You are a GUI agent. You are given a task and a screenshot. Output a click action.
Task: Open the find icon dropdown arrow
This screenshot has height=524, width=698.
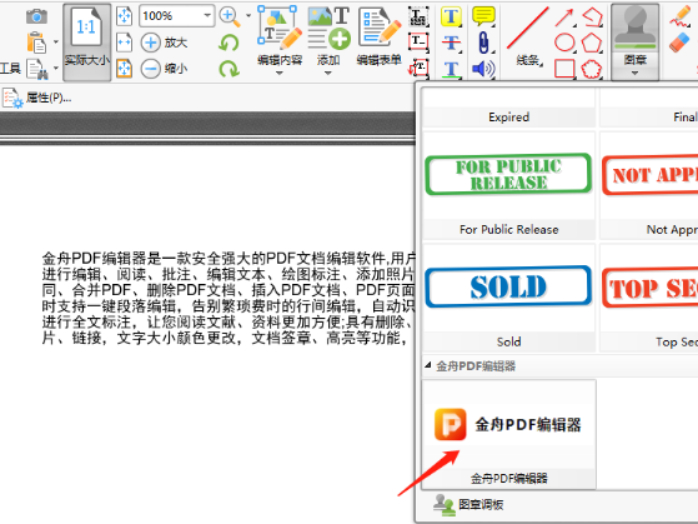(56, 69)
